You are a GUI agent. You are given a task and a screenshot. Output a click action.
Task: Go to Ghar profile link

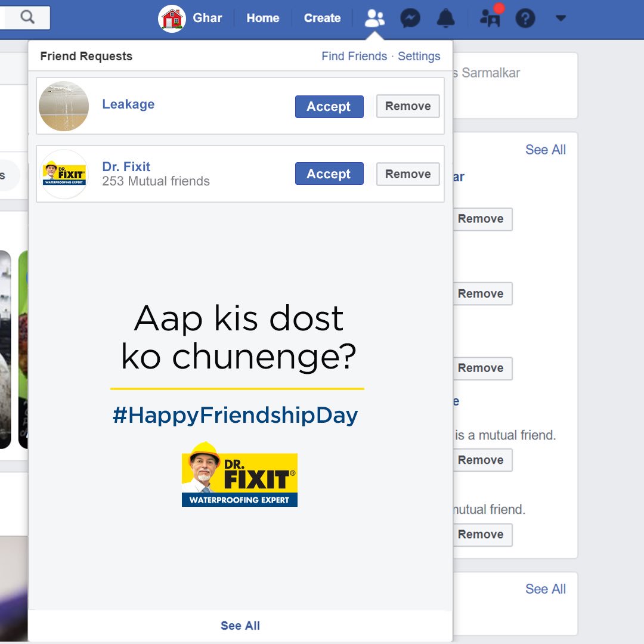coord(208,18)
